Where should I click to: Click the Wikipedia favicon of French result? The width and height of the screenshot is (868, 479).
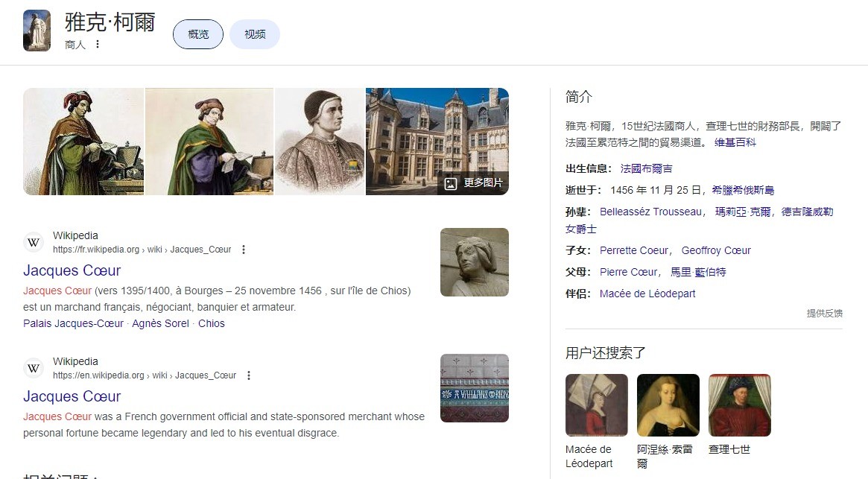(x=34, y=243)
